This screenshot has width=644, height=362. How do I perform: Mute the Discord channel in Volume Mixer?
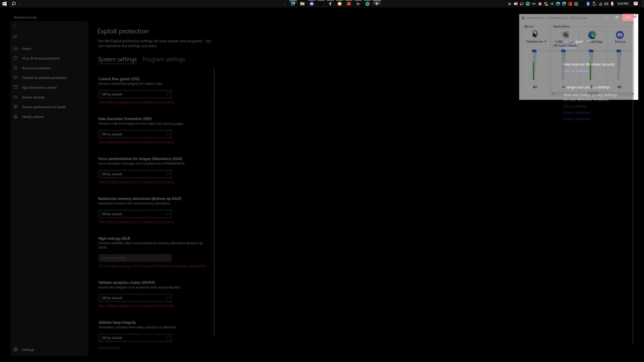[x=620, y=87]
